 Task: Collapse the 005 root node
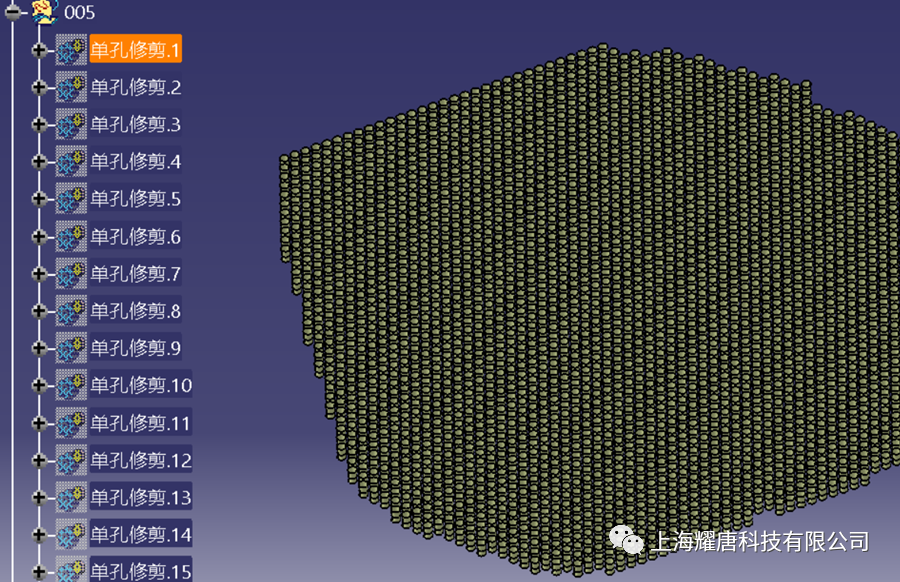pyautogui.click(x=13, y=11)
